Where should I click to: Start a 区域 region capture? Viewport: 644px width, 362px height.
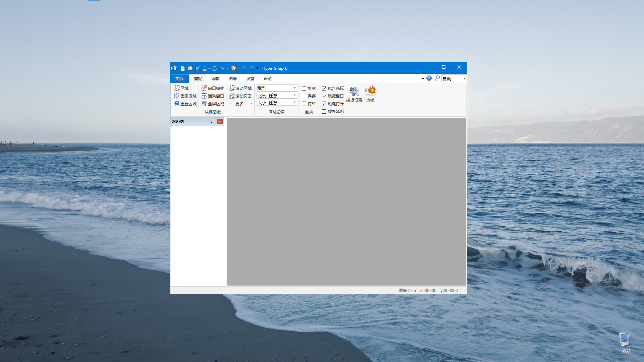coord(181,88)
